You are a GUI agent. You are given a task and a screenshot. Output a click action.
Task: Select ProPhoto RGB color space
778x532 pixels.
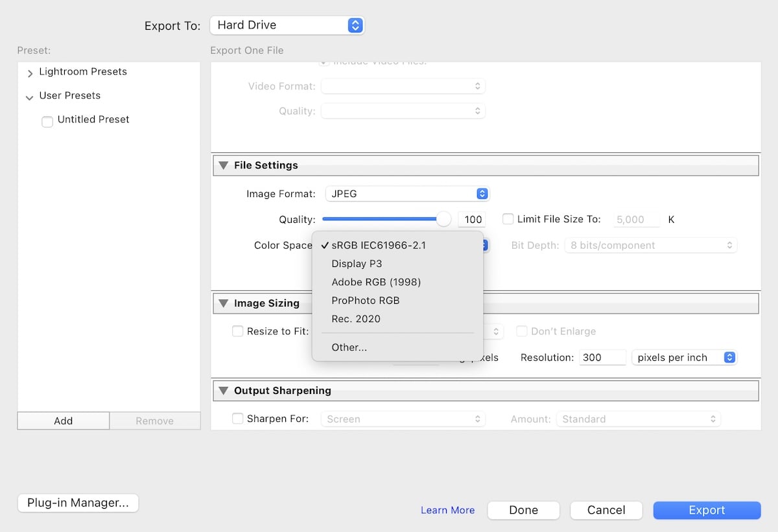coord(365,300)
